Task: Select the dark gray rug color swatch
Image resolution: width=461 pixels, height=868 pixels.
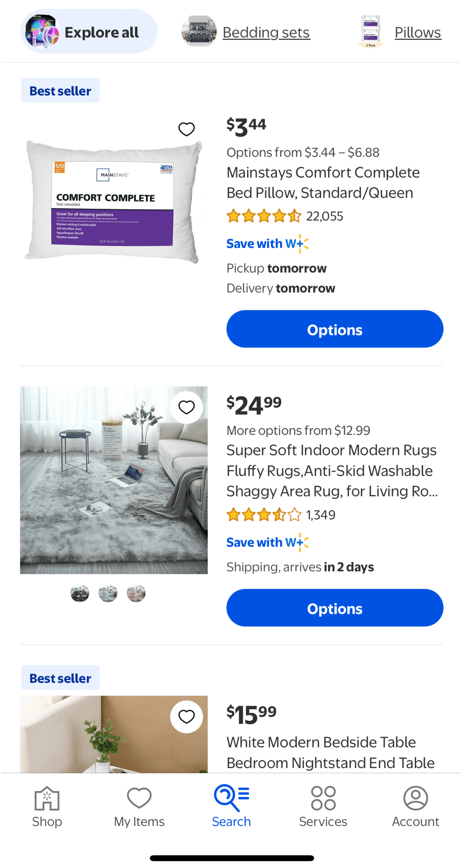Action: click(80, 593)
